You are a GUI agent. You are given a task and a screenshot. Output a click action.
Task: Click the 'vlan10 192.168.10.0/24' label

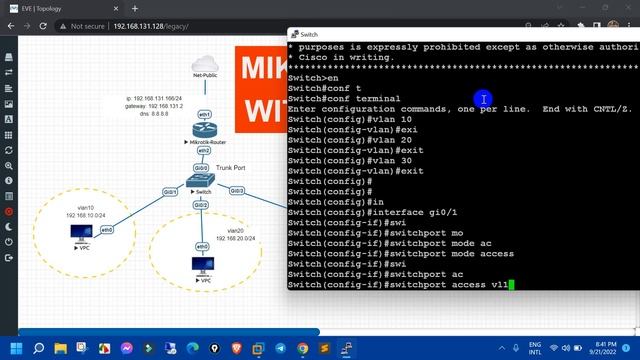pyautogui.click(x=85, y=211)
